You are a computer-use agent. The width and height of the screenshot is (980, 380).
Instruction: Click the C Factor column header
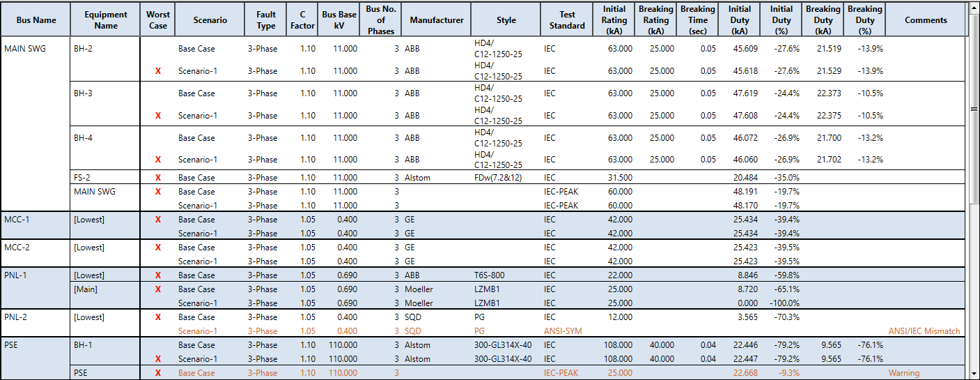[x=302, y=20]
